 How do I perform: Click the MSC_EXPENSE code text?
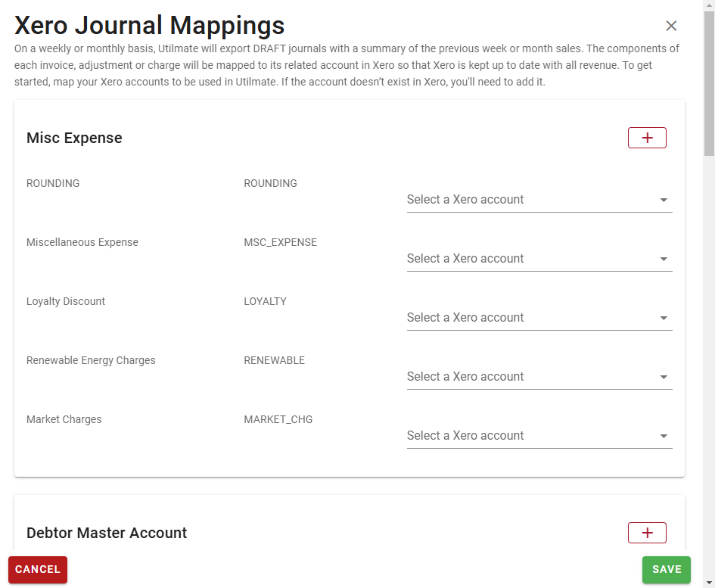(281, 242)
